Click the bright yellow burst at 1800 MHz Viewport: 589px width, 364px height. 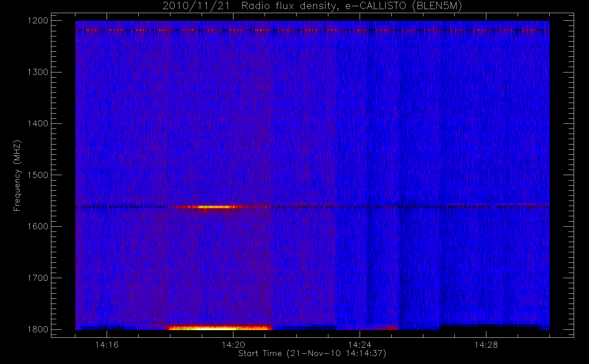tap(220, 328)
